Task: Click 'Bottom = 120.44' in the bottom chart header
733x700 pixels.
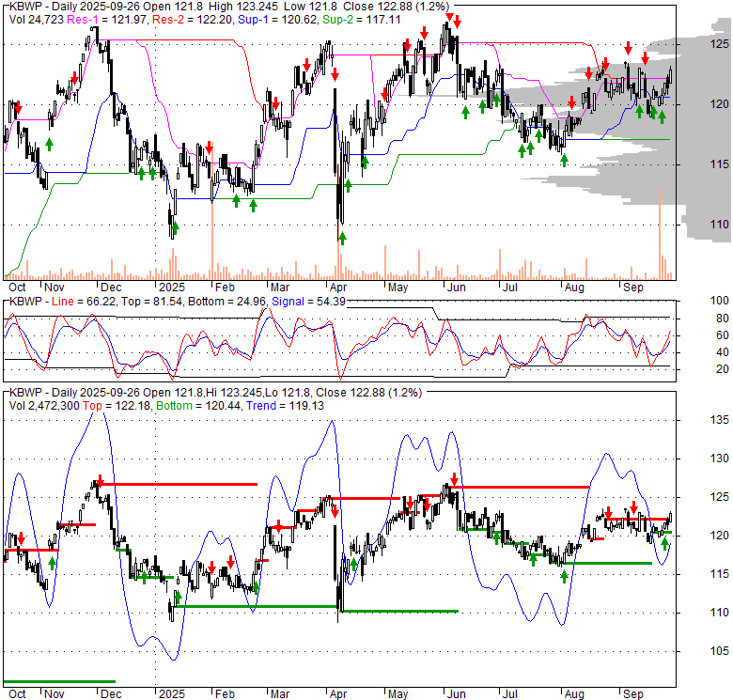Action: (199, 406)
